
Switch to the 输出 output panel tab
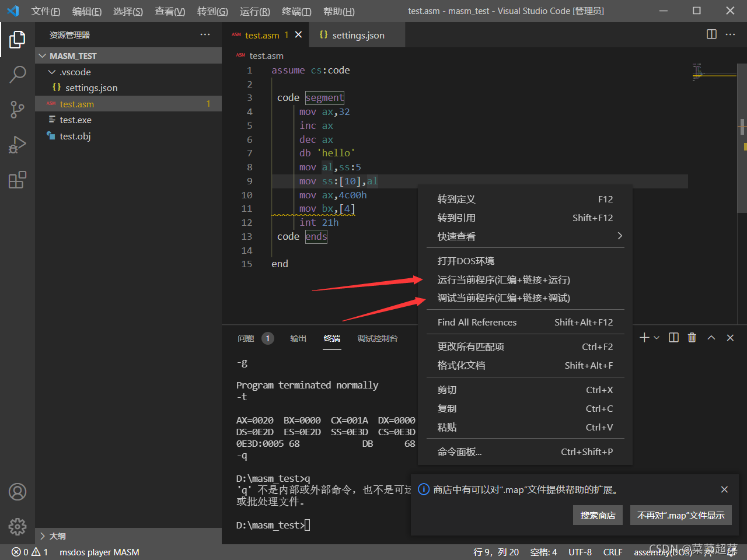298,338
